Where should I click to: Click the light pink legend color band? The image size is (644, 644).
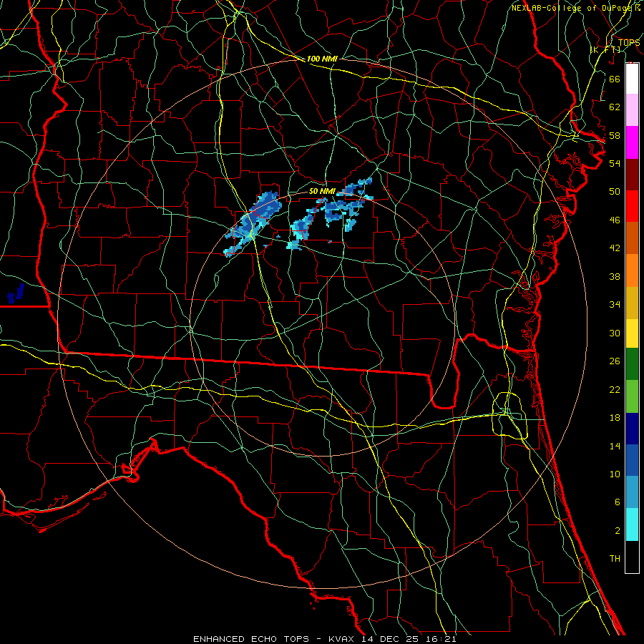pyautogui.click(x=632, y=110)
